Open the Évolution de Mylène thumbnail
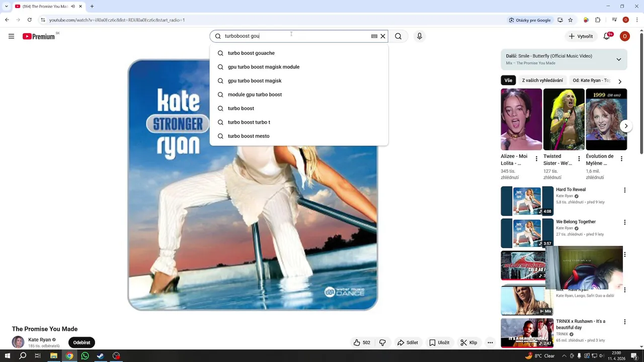The image size is (644, 362). click(606, 119)
